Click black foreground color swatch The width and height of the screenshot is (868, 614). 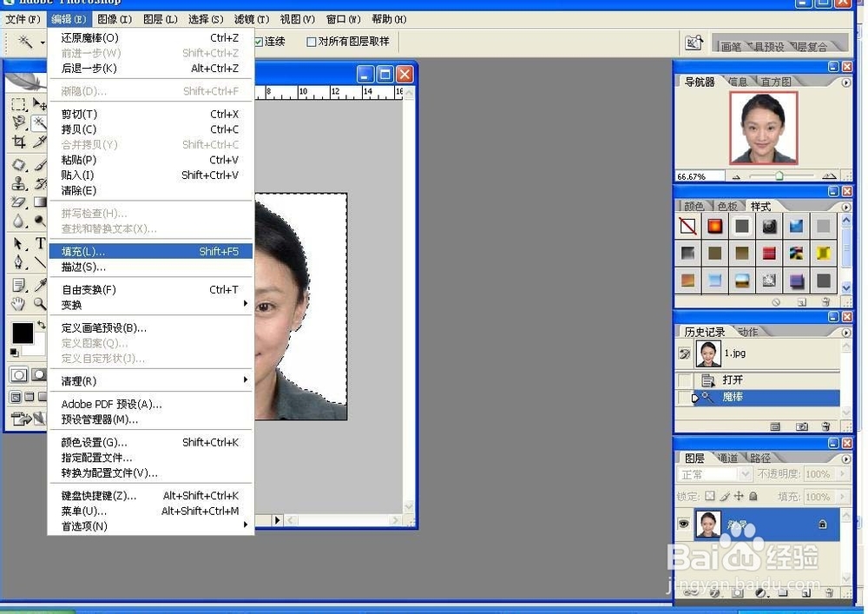pyautogui.click(x=23, y=333)
